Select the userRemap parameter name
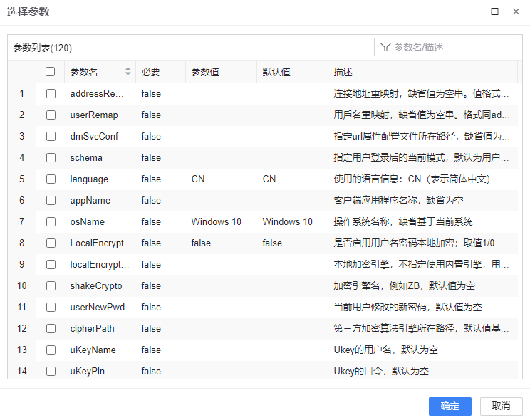530x420 pixels. [94, 115]
